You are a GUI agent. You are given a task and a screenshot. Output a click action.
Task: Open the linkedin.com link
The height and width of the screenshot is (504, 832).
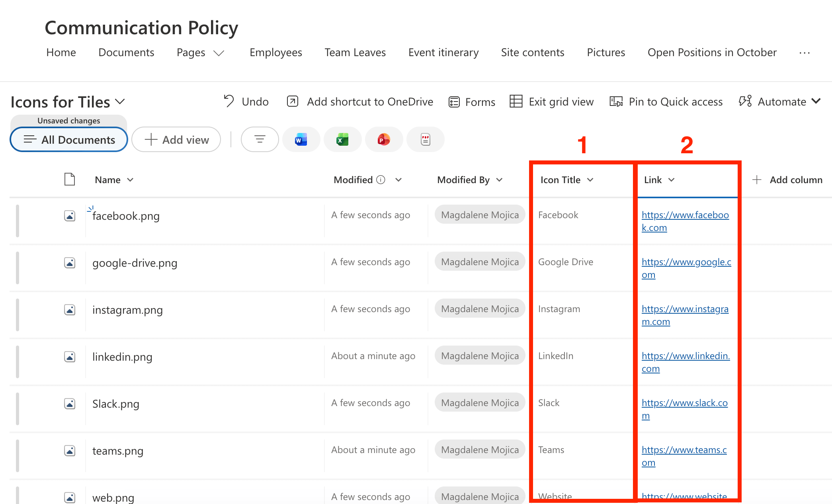(x=686, y=362)
